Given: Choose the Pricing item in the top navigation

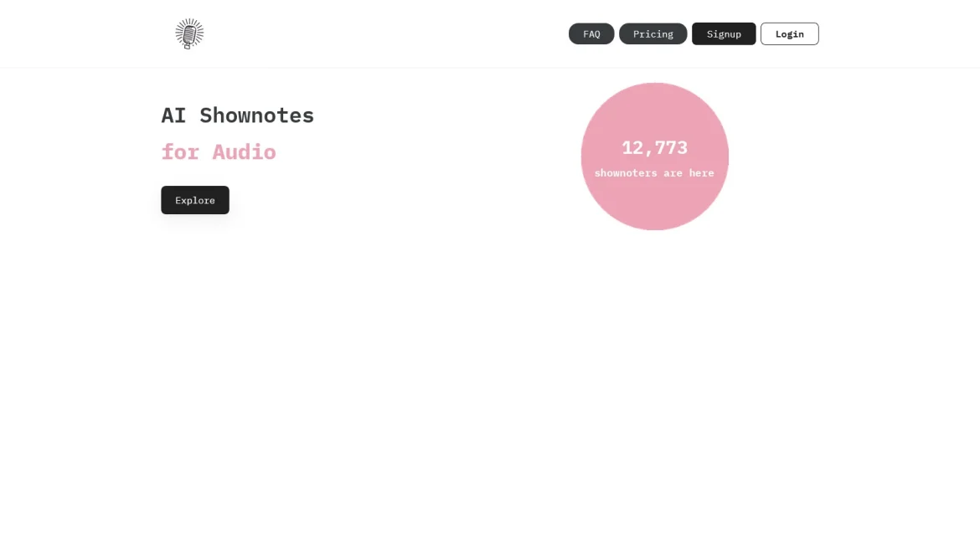Looking at the screenshot, I should click(653, 33).
